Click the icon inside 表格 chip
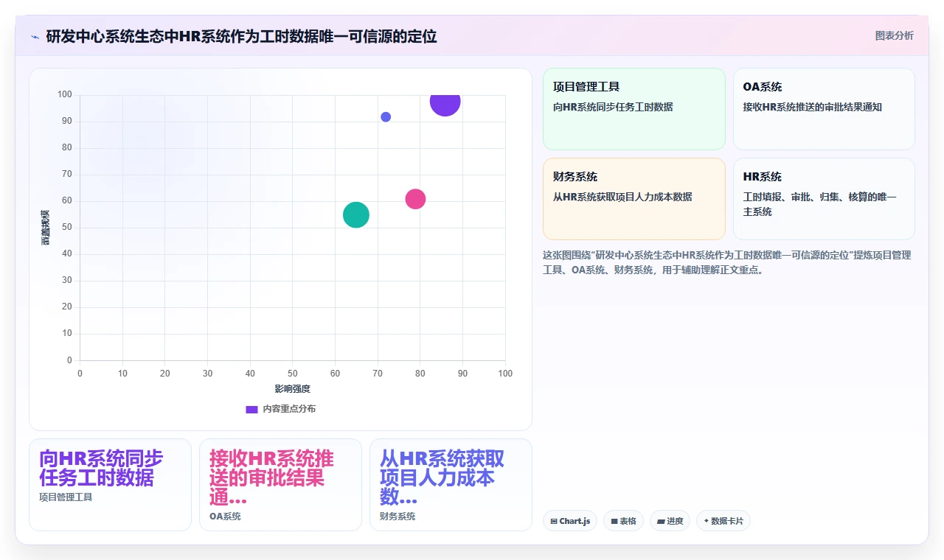Image resolution: width=944 pixels, height=560 pixels. point(614,521)
